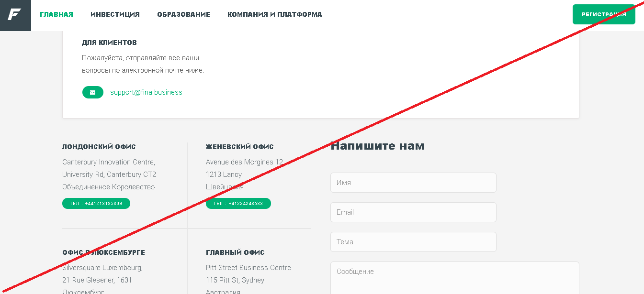Click the F logo icon in header
Viewport: 644px width, 294px height.
tap(15, 15)
